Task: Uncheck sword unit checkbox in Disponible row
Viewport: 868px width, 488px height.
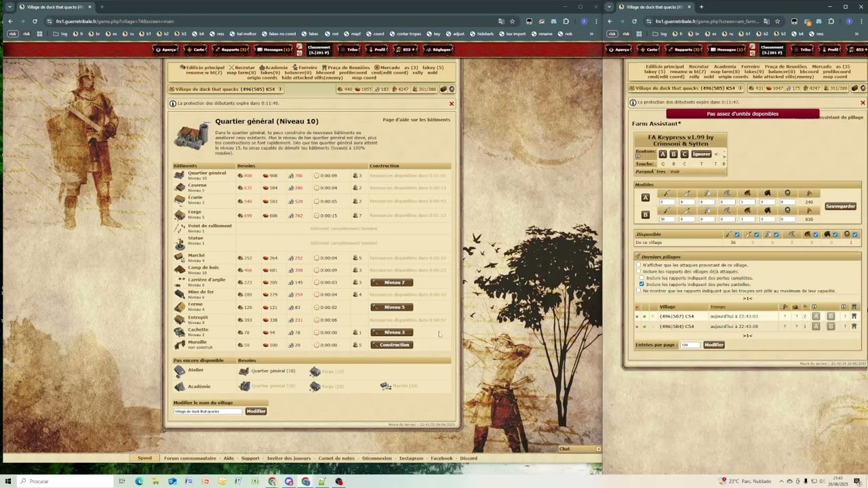Action: coord(757,235)
